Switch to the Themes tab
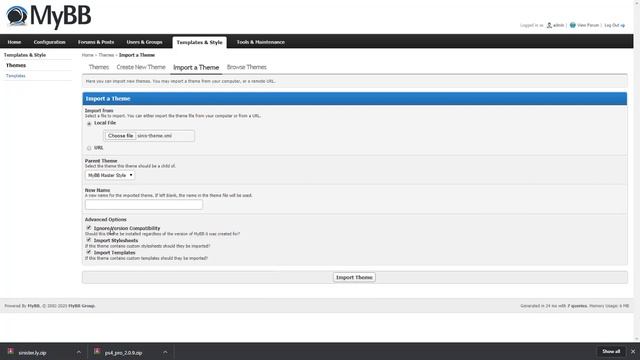The image size is (640, 360). click(x=99, y=67)
